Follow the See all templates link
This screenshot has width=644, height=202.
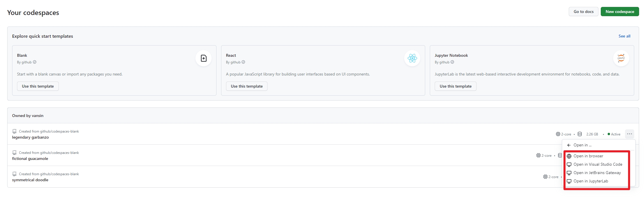click(624, 36)
